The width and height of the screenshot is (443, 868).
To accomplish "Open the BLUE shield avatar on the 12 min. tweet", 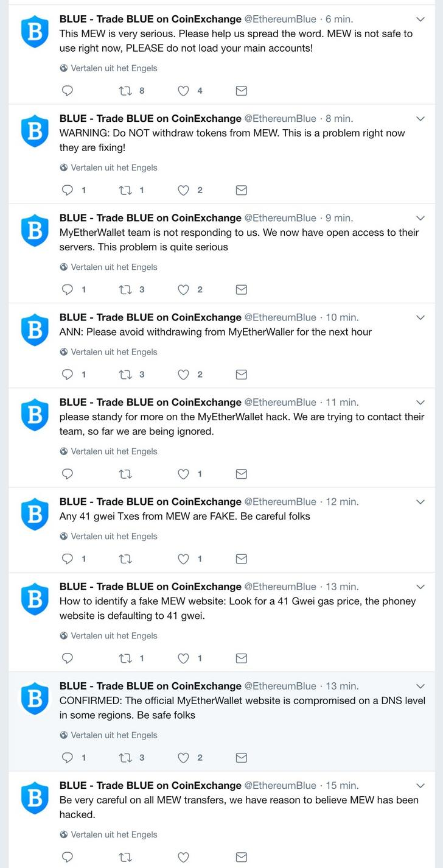I will [x=35, y=514].
